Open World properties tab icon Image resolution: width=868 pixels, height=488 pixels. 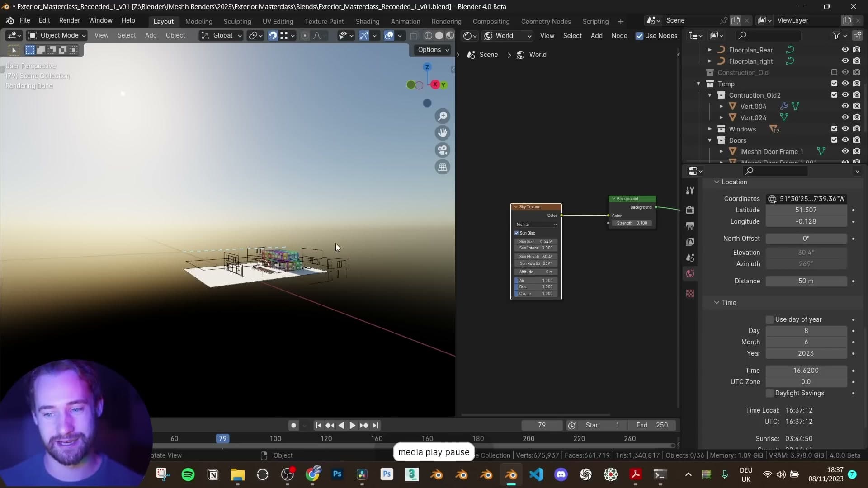[690, 274]
